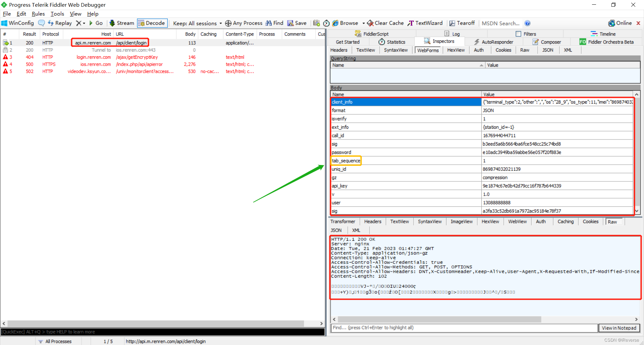Click the Online network status icon

click(611, 23)
